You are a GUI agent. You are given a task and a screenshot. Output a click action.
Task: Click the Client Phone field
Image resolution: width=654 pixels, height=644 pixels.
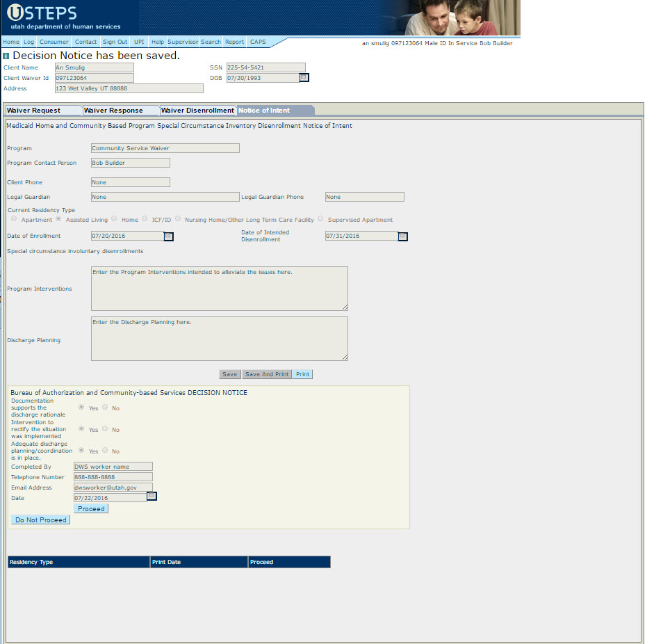(x=131, y=182)
